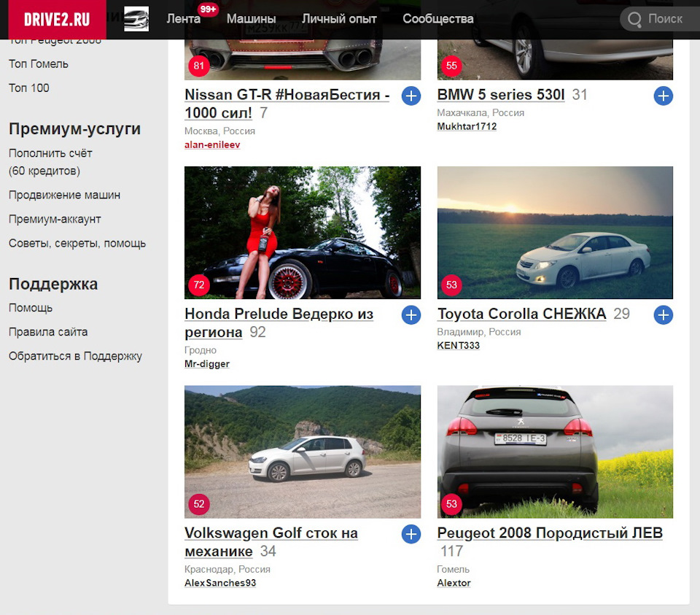
Task: Open the Volkswagen Golf photo thumbnail
Action: (x=303, y=452)
